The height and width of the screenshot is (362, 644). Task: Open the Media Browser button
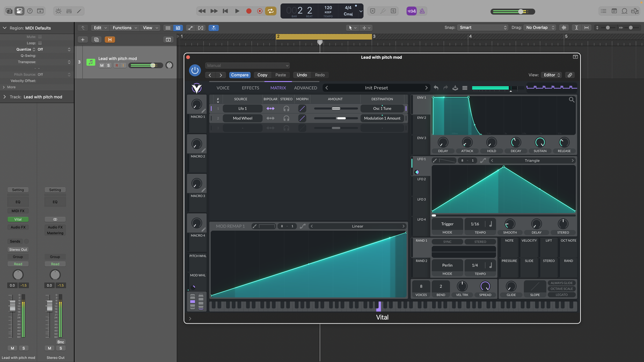click(x=635, y=11)
